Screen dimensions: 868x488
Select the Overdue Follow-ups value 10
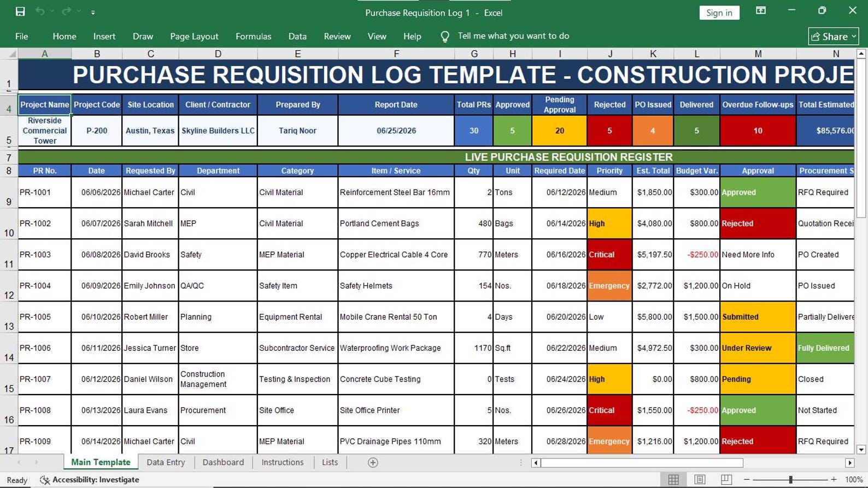pos(758,131)
